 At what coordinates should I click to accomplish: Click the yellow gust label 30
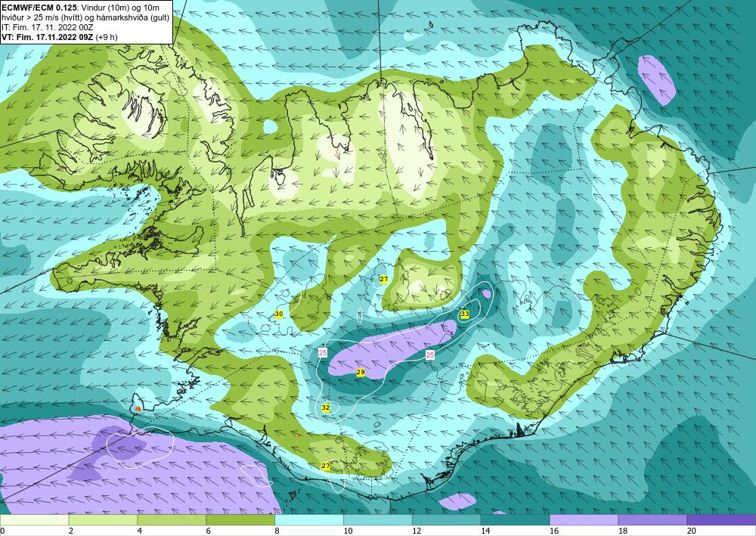[279, 314]
